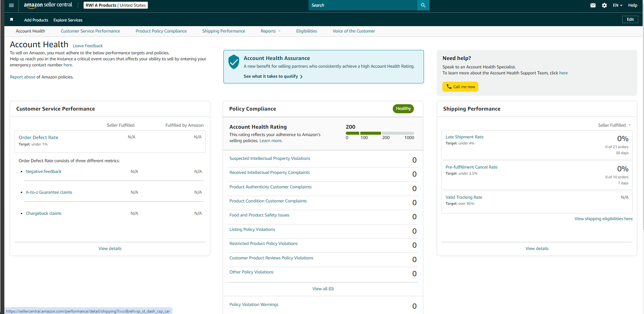Open the hamburger navigation menu
Screen dimensions: 644x314
coord(11,5)
